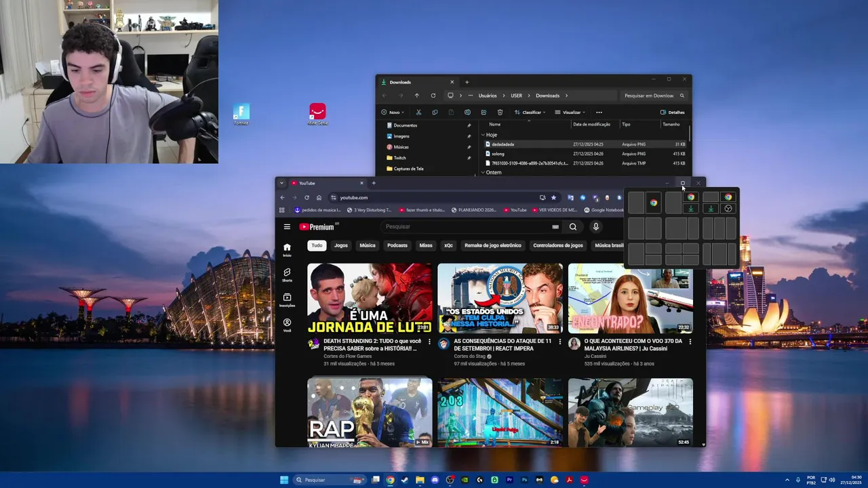Click Chrome's home button

click(x=319, y=197)
